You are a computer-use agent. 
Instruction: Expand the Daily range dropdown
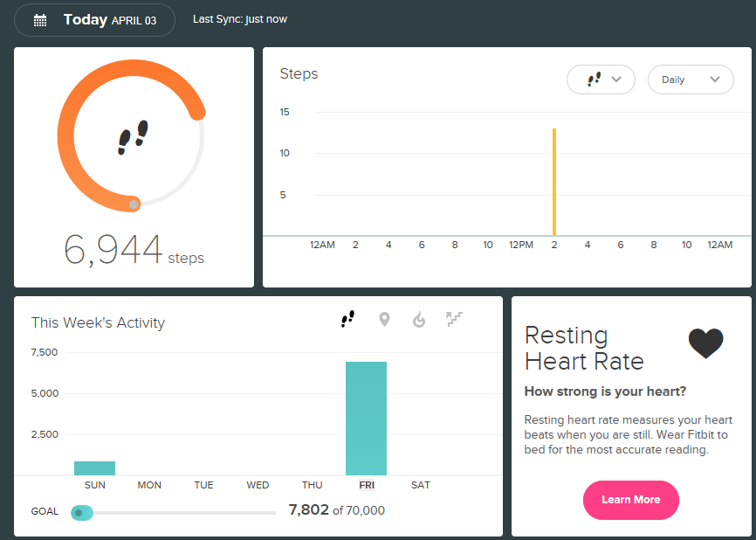[x=691, y=80]
